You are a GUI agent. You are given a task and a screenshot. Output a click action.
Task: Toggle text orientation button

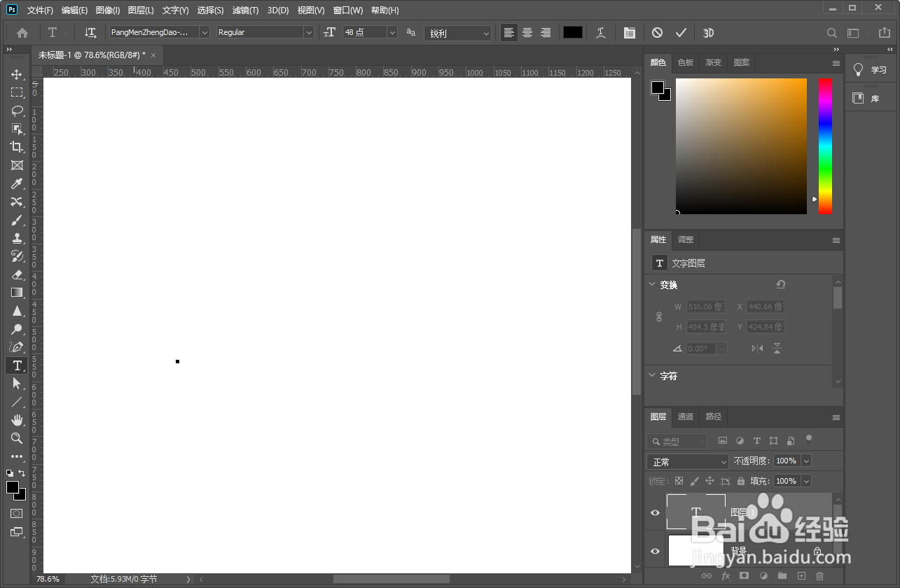point(90,33)
